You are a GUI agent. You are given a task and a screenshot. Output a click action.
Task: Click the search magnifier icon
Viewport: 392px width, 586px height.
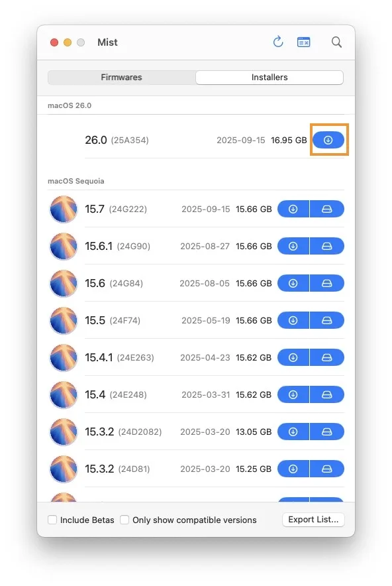(x=336, y=42)
